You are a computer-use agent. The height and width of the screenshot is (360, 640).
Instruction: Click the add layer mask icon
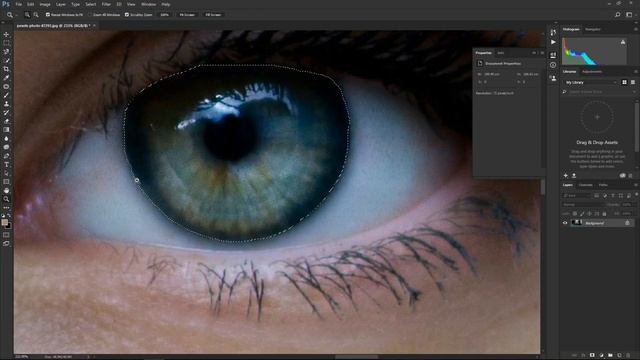point(592,356)
